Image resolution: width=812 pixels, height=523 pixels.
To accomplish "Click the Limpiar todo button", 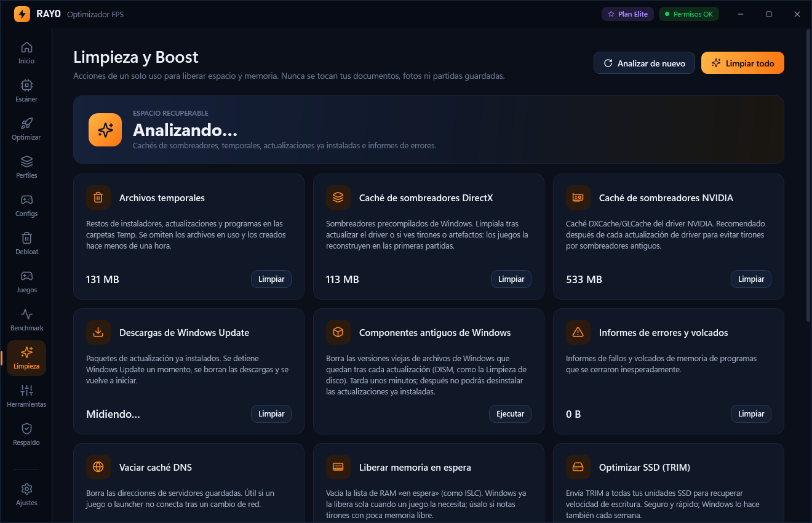I will point(742,63).
